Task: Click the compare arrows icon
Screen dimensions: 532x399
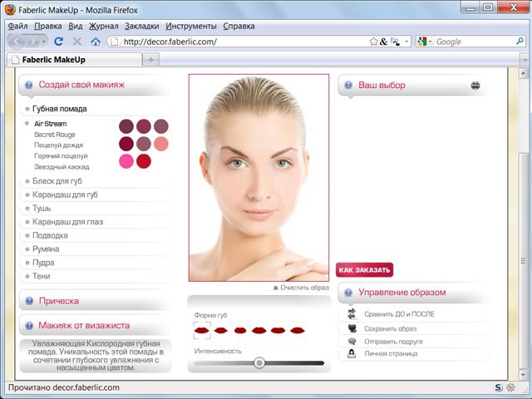Action: [352, 313]
